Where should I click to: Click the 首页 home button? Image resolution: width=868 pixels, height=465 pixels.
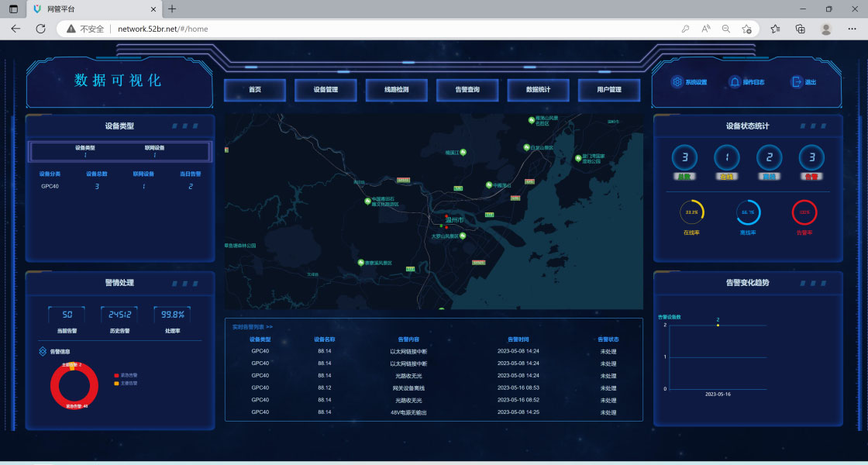tap(254, 90)
